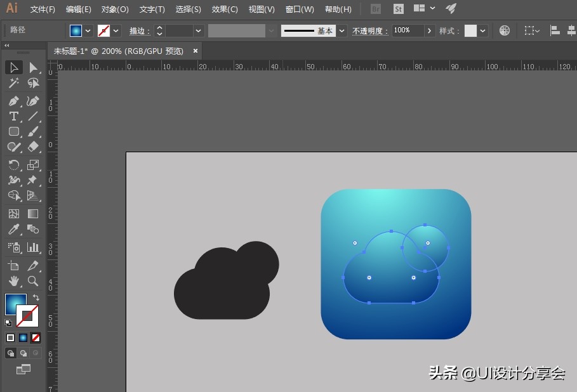Click the Adobe Bridge launch icon

point(375,9)
